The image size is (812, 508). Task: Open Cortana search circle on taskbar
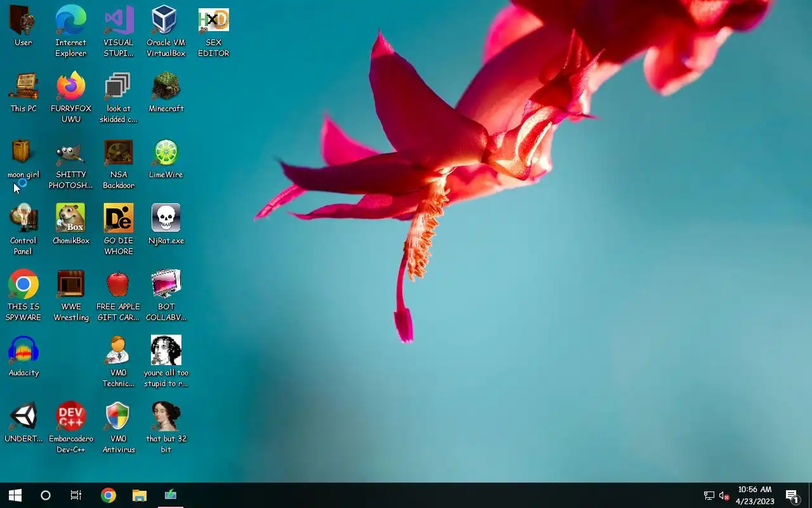click(x=46, y=495)
